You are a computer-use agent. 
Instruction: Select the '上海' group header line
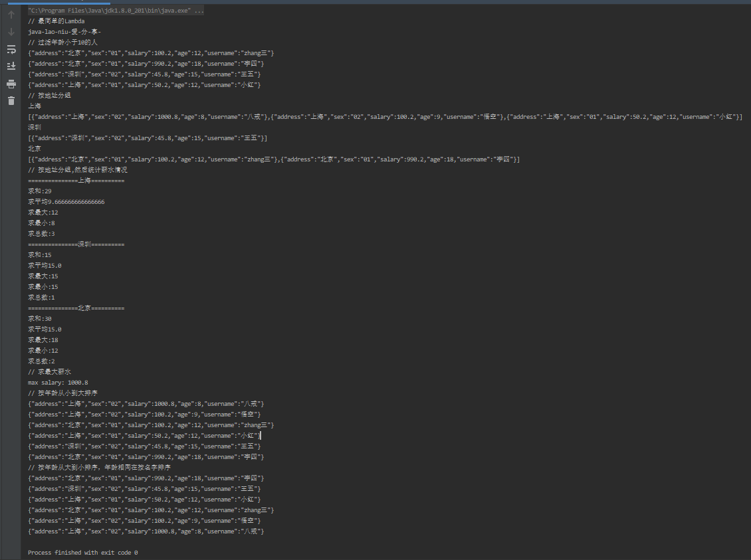click(33, 106)
